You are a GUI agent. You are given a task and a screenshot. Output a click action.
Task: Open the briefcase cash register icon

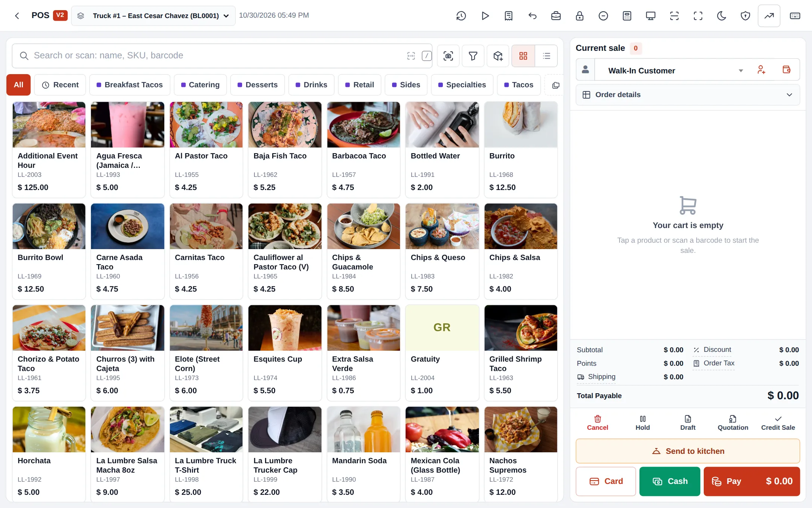tap(556, 16)
